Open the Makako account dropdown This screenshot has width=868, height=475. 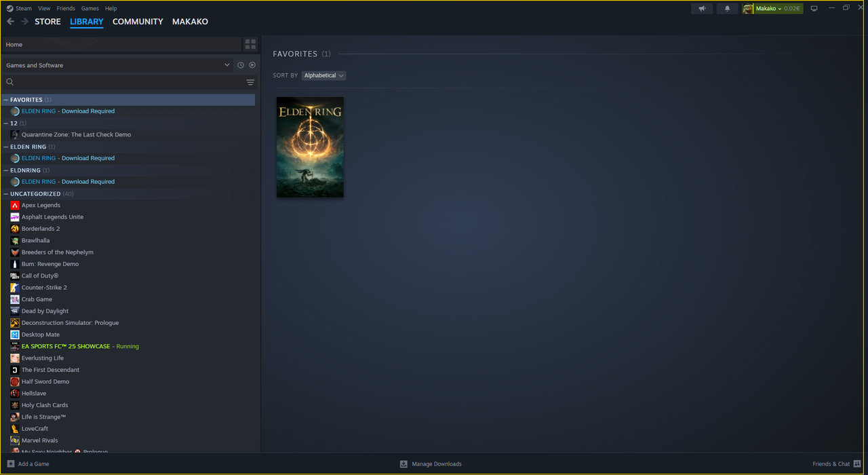coord(778,8)
